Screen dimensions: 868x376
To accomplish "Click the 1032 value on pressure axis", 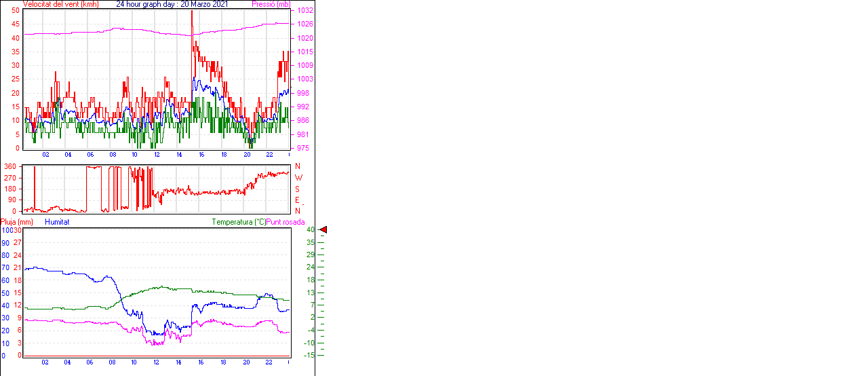I will (x=303, y=11).
